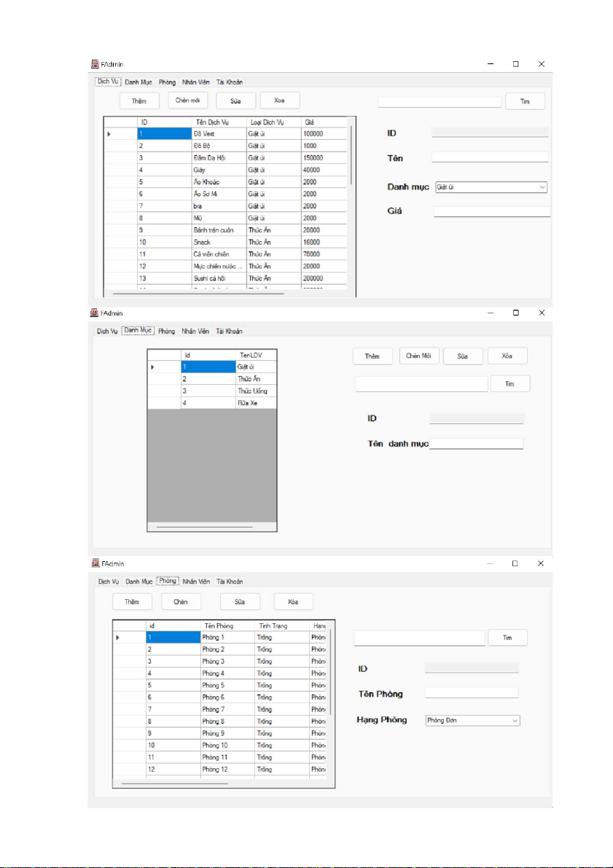
Task: Click Thêm button above the services table
Action: pyautogui.click(x=139, y=101)
